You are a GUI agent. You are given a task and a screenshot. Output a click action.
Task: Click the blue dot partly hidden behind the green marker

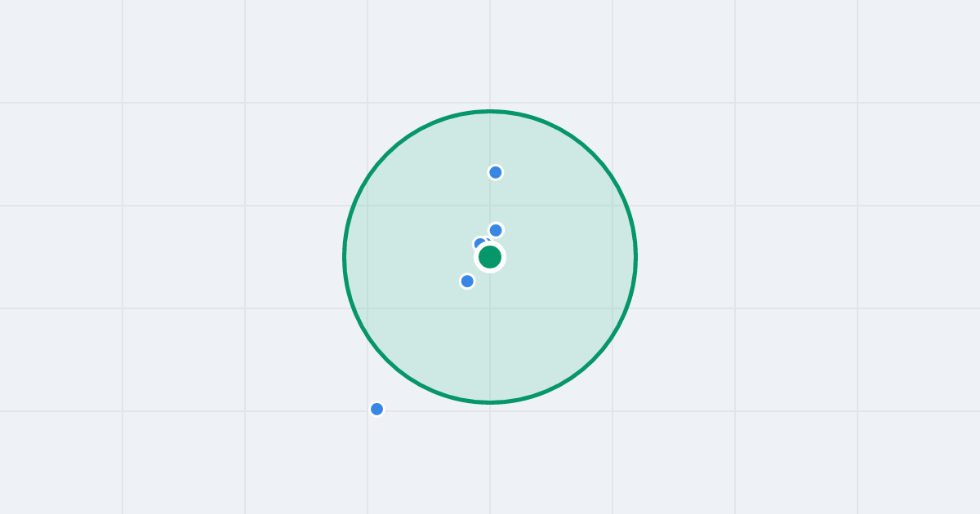[x=481, y=244]
